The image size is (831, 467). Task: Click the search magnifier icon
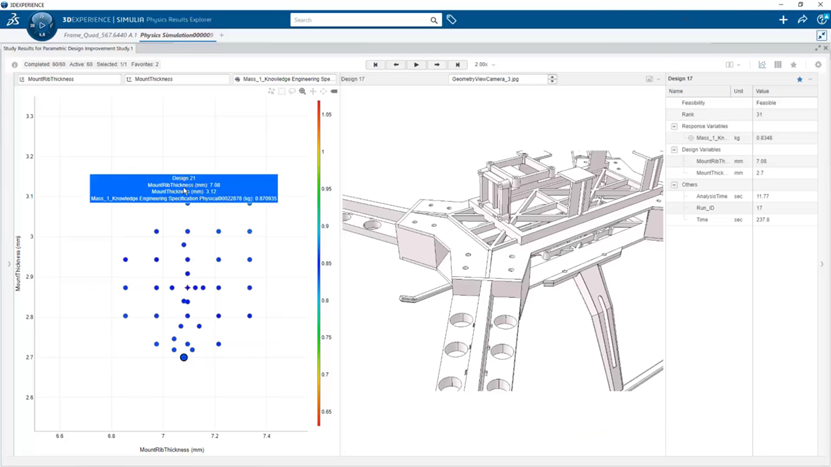(x=434, y=20)
